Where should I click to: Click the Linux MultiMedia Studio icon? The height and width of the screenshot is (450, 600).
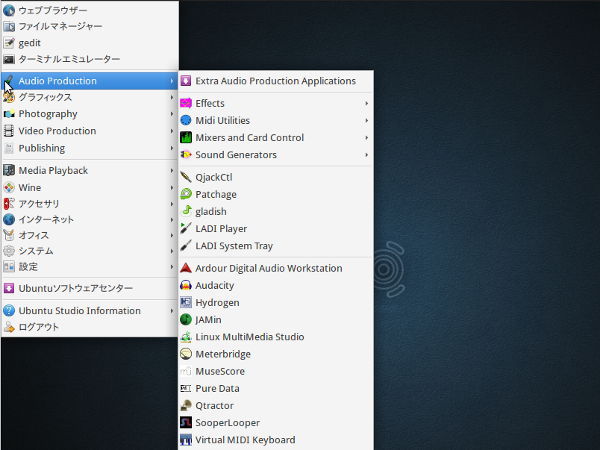click(x=186, y=337)
